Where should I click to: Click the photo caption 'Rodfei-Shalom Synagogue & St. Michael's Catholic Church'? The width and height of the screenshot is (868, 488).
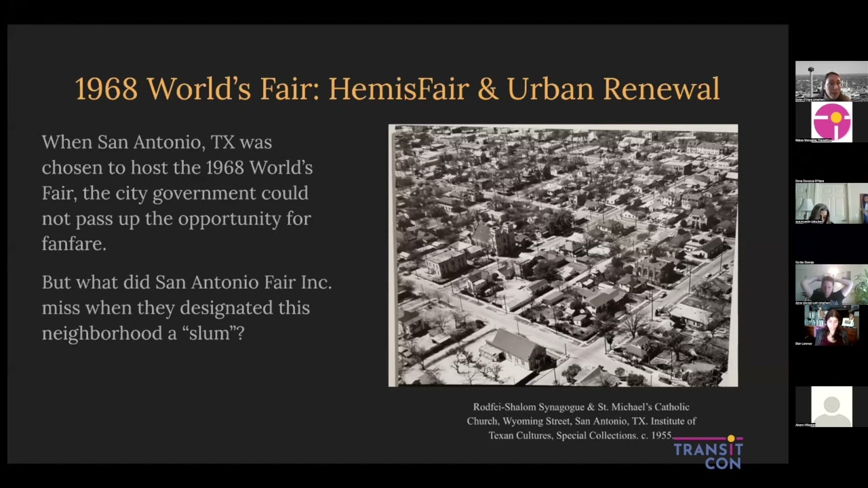[581, 421]
